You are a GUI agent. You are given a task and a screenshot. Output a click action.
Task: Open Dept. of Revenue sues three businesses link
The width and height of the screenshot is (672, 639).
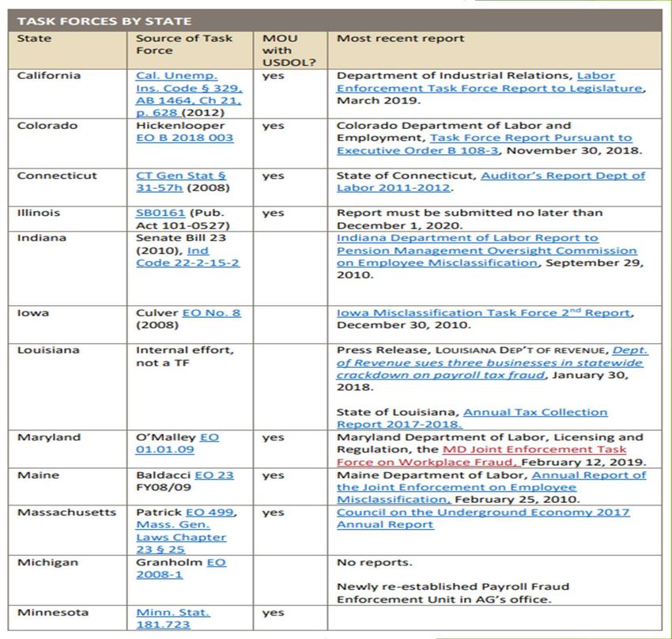[x=492, y=362]
